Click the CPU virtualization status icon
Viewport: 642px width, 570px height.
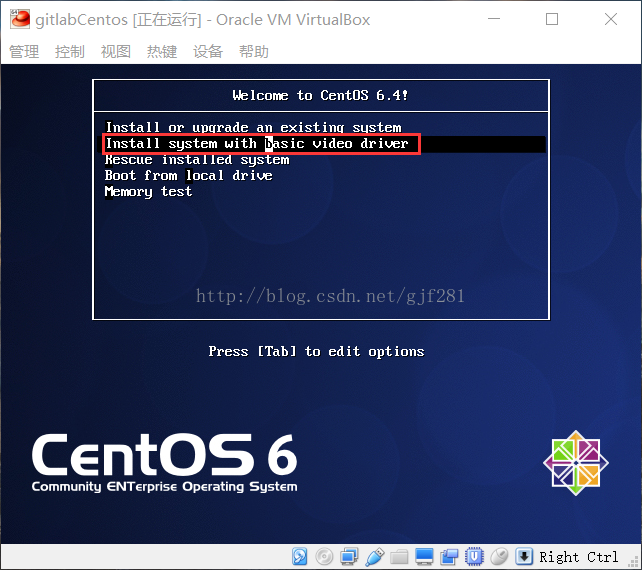tap(474, 557)
